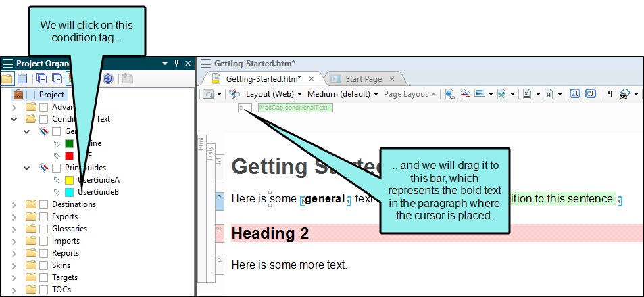Open the Layout (Web) dropdown
Viewport: 644px width, 297px height.
point(274,94)
